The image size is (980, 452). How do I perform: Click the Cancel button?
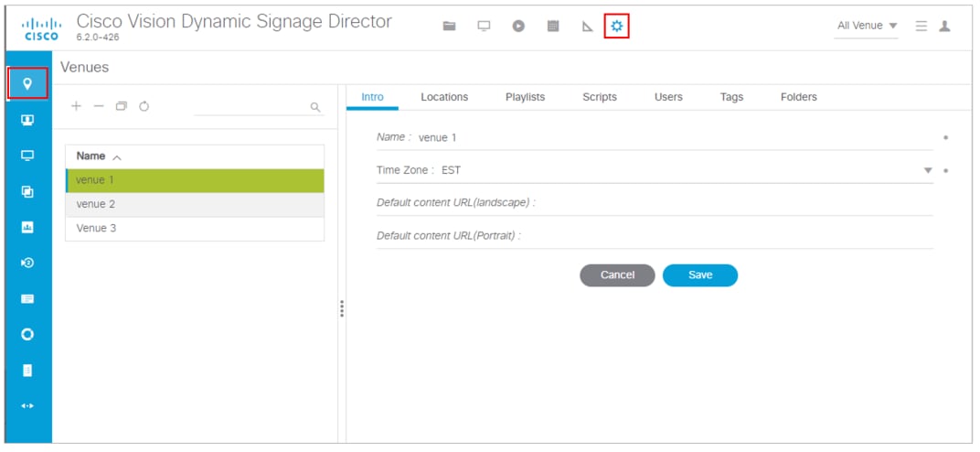coord(617,275)
